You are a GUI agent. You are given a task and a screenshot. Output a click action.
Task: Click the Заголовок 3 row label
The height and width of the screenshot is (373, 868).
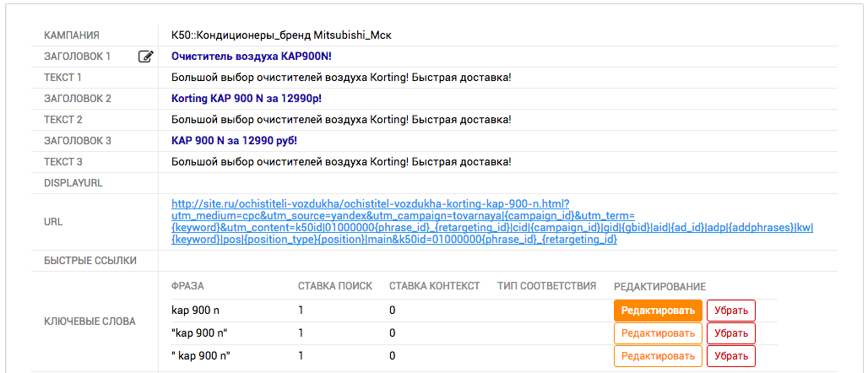tap(78, 141)
